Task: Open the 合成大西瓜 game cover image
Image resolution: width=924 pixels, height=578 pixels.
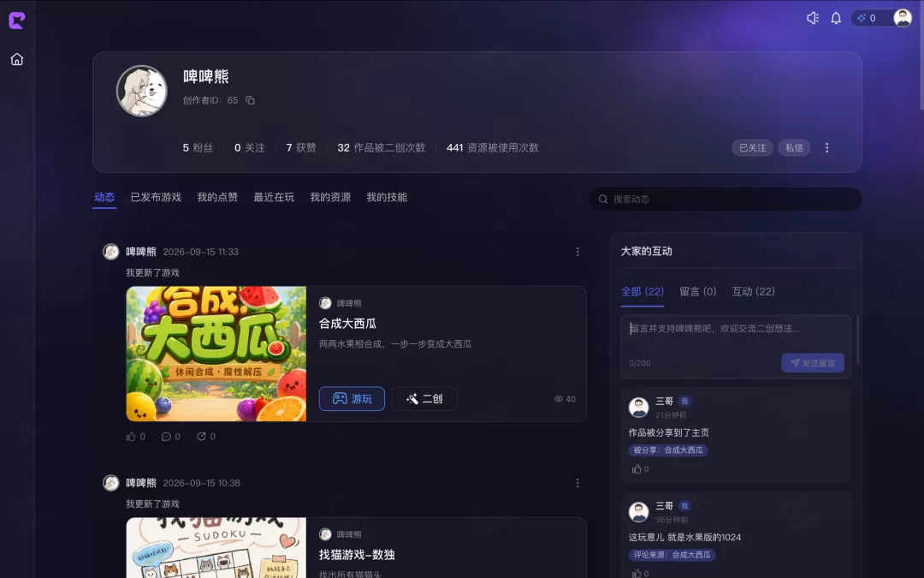Action: [216, 354]
